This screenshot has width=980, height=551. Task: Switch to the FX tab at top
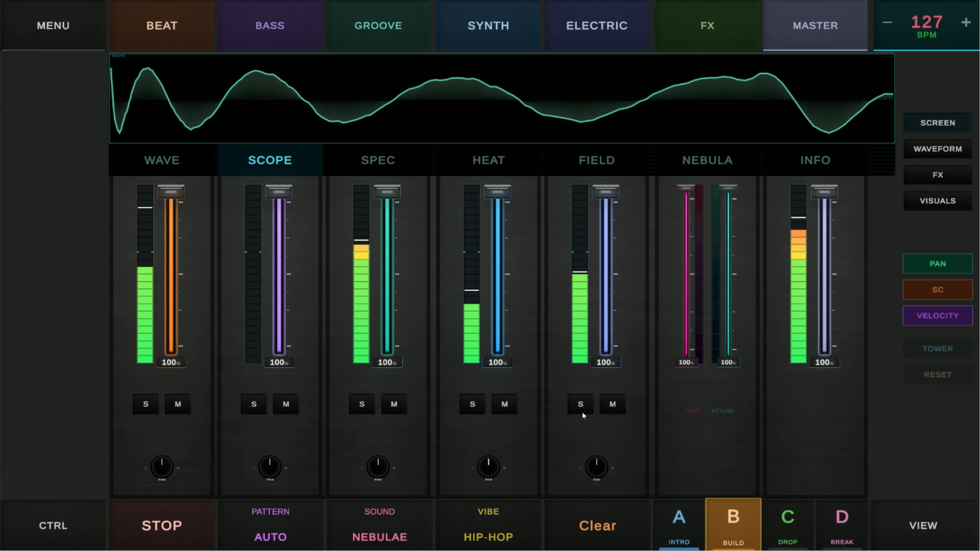(x=707, y=25)
